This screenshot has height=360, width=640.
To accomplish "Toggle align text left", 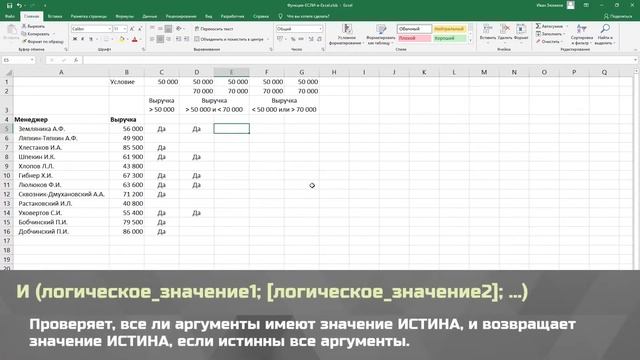I will click(x=152, y=39).
